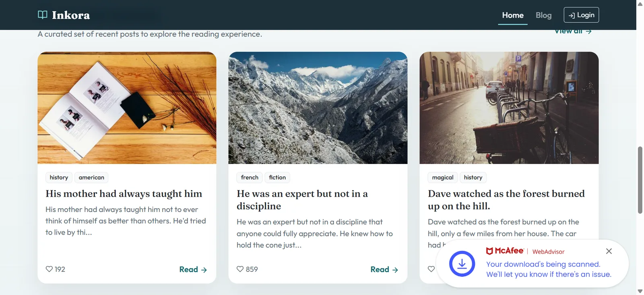
Task: Open the open-book photo thumbnail
Action: [x=127, y=108]
